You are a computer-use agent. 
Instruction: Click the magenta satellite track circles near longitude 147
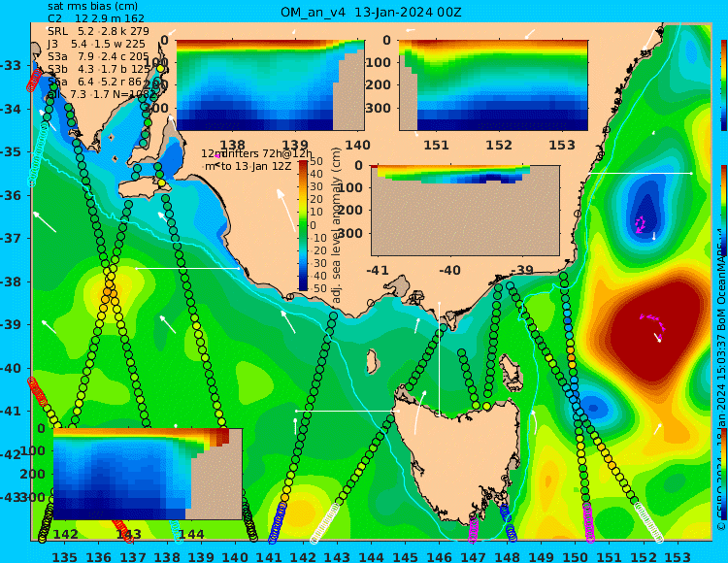point(473,528)
